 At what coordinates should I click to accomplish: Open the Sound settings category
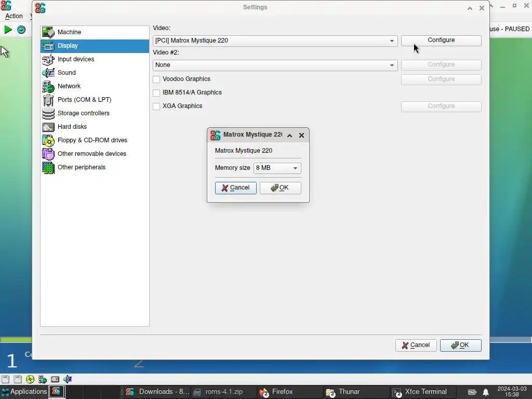point(95,73)
